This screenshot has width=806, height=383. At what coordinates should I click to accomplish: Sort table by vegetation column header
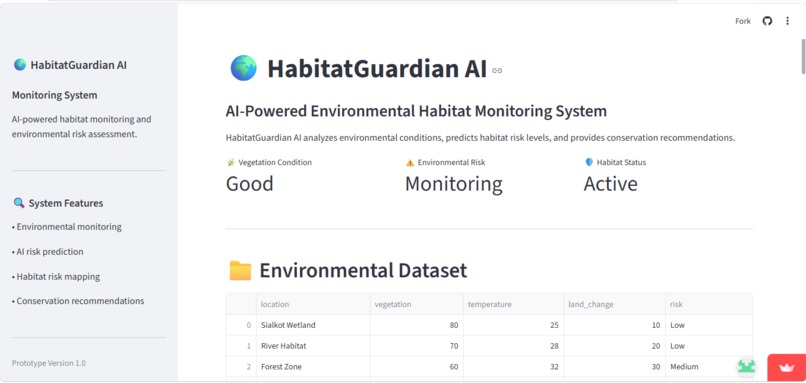[x=417, y=304]
